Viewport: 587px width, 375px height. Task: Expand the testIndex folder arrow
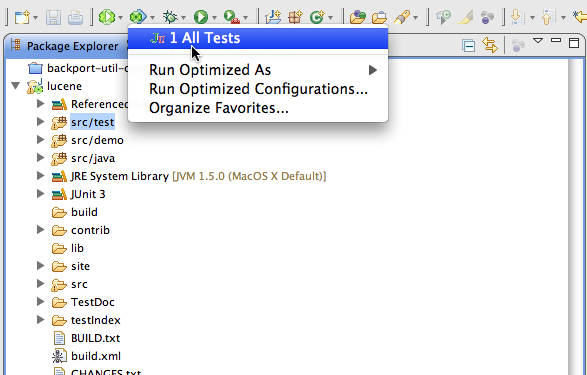point(40,319)
